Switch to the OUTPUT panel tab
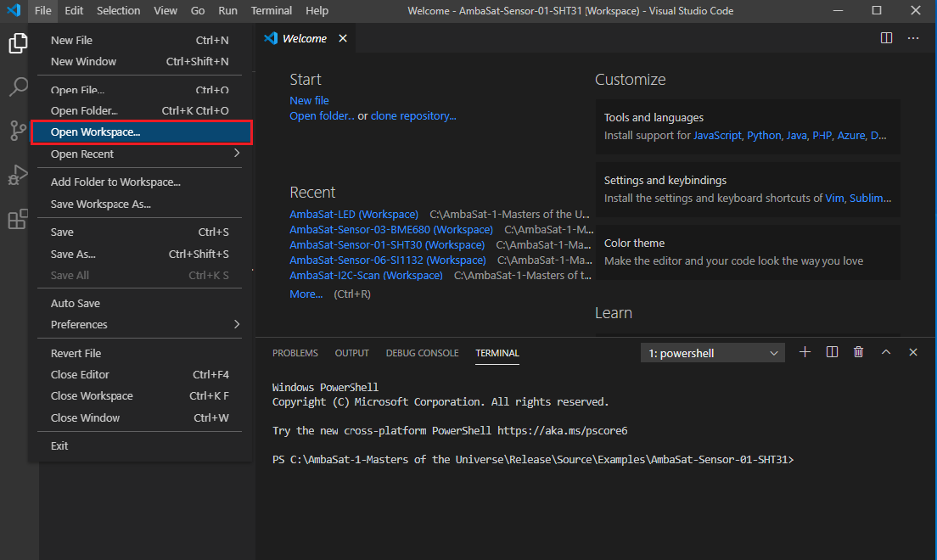Image resolution: width=937 pixels, height=560 pixels. pyautogui.click(x=352, y=353)
